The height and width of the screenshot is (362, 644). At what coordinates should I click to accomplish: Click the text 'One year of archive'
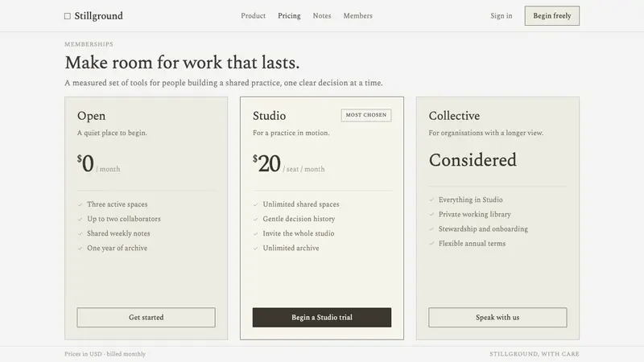coord(117,248)
